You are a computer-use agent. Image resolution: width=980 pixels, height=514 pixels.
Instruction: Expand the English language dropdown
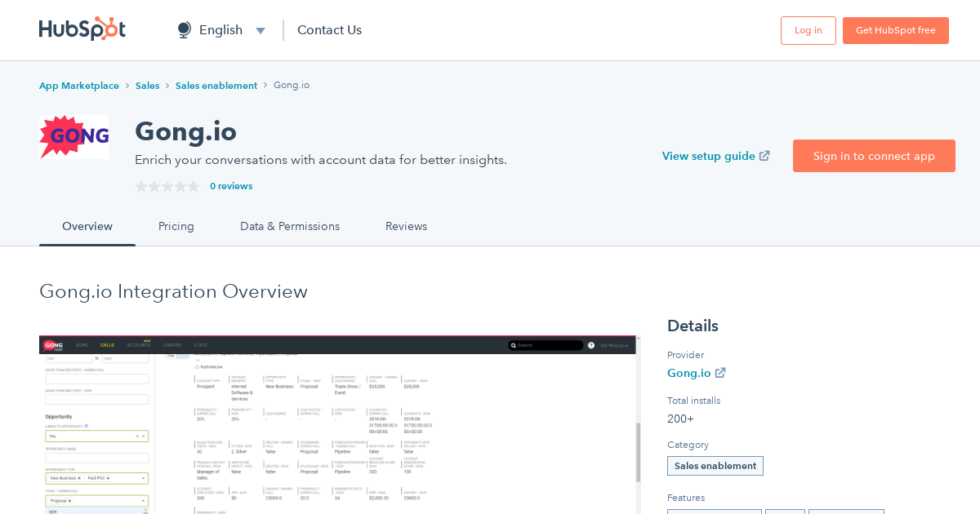[261, 29]
